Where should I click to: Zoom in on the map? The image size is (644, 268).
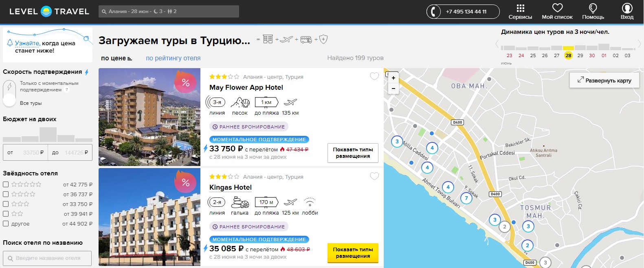point(393,78)
